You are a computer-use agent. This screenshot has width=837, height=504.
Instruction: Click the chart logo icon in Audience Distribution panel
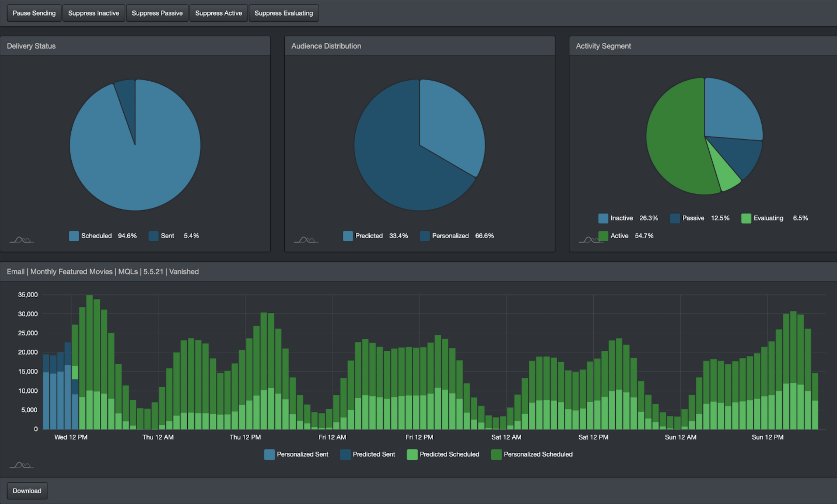[306, 240]
